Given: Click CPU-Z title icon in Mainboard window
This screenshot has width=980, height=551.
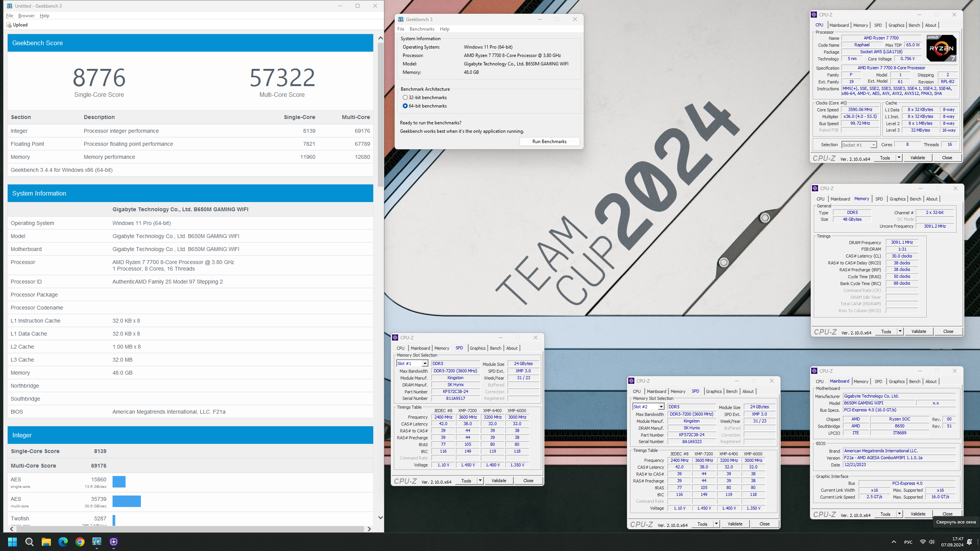Looking at the screenshot, I should [814, 371].
